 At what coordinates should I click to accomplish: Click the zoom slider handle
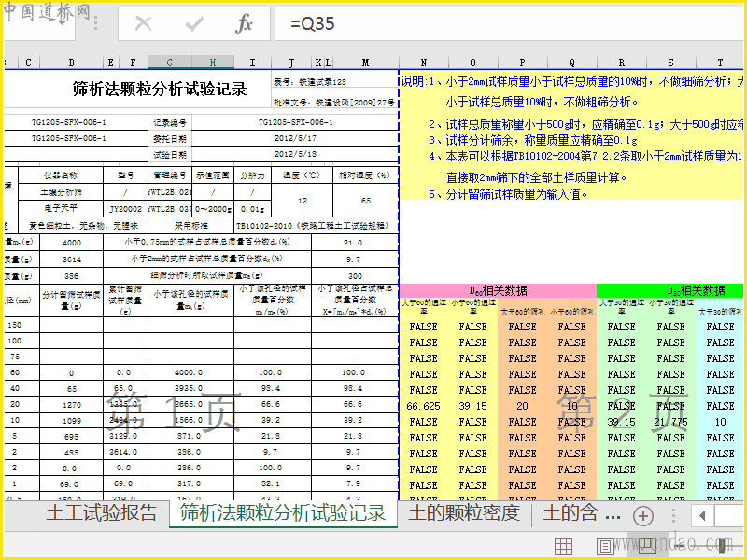(723, 546)
